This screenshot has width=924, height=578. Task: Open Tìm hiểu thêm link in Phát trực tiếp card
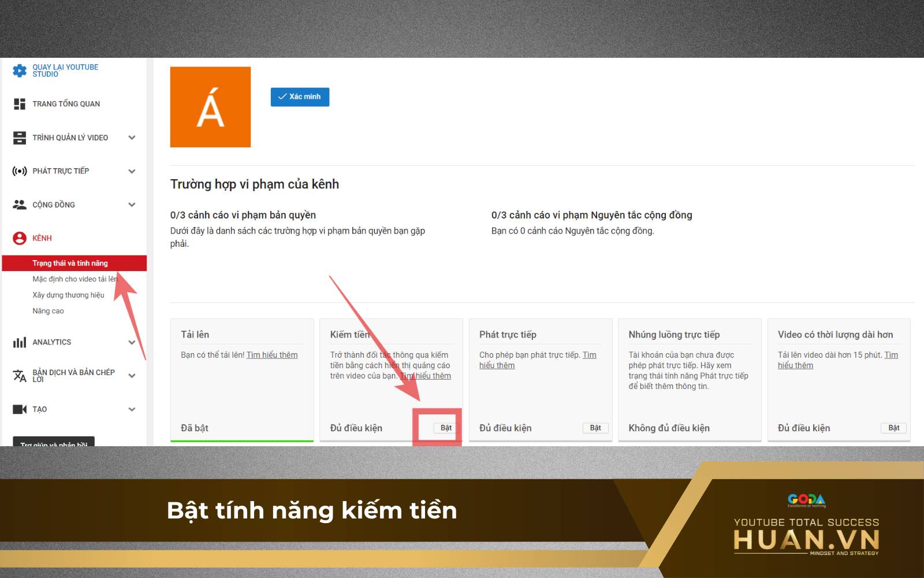click(x=538, y=360)
